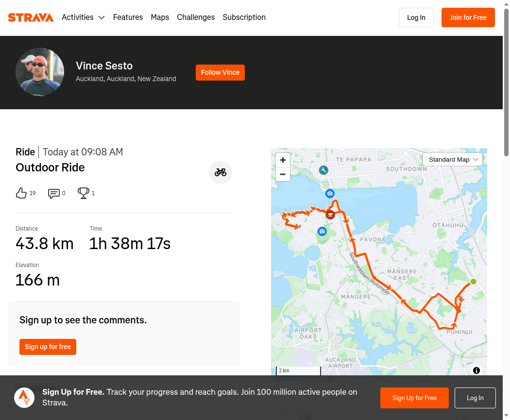Click the camera photo marker near Te Papapa
Screen dimensions: 510x420
[330, 193]
